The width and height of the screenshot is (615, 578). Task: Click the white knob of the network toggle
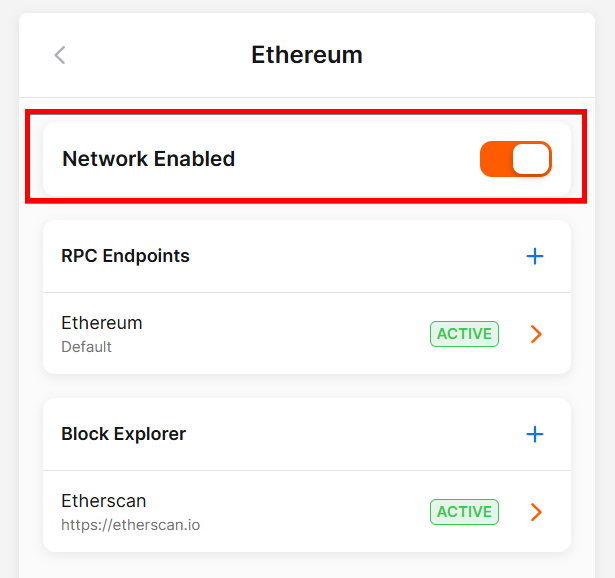531,159
